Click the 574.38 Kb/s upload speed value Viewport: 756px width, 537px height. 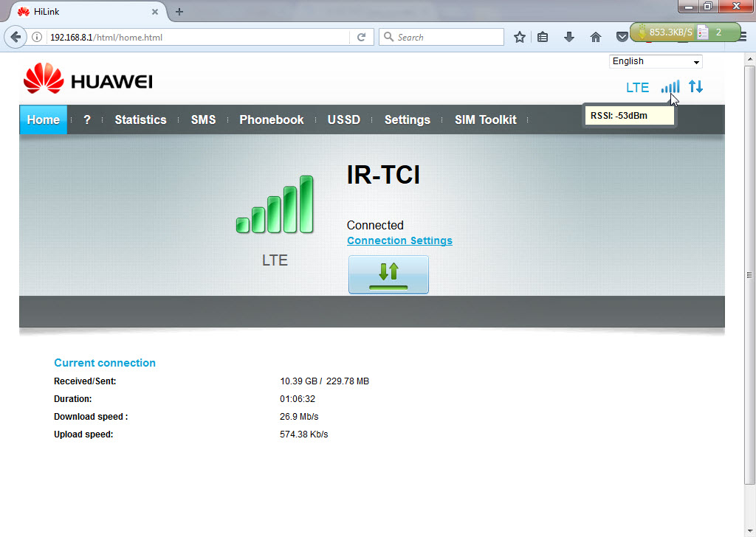pos(303,434)
